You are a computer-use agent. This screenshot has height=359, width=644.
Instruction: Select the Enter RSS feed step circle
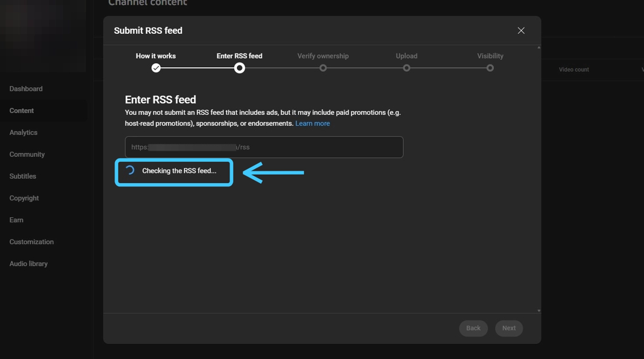coord(240,68)
